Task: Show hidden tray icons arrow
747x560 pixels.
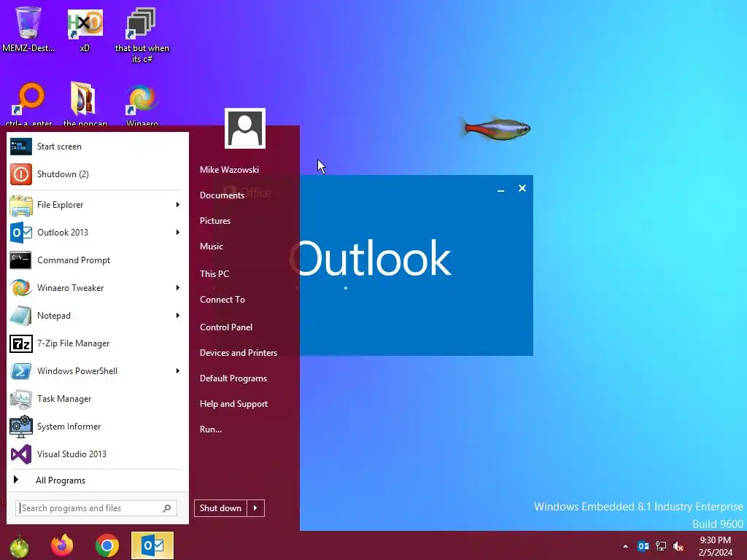Action: click(x=625, y=546)
